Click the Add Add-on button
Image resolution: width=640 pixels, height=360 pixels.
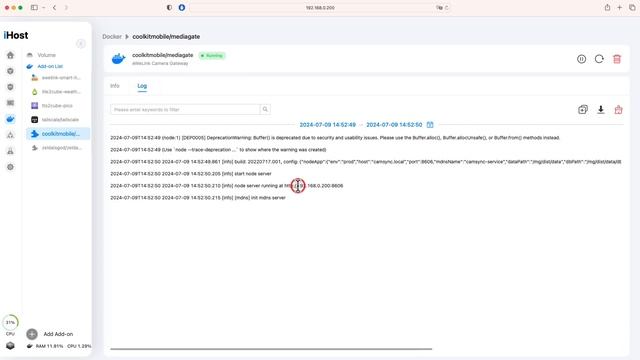point(49,334)
